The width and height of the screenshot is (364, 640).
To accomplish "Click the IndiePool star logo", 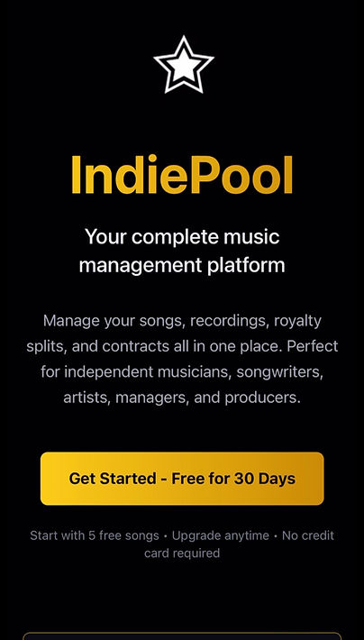I will pyautogui.click(x=184, y=65).
